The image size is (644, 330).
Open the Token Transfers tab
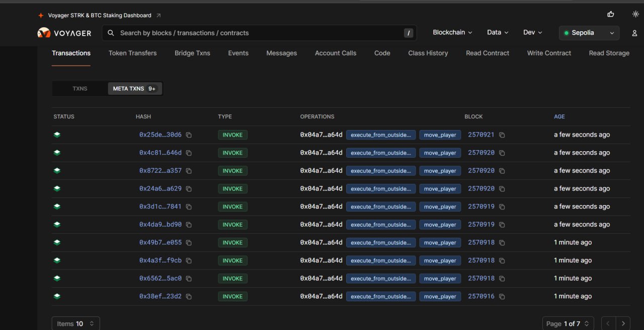click(x=132, y=53)
